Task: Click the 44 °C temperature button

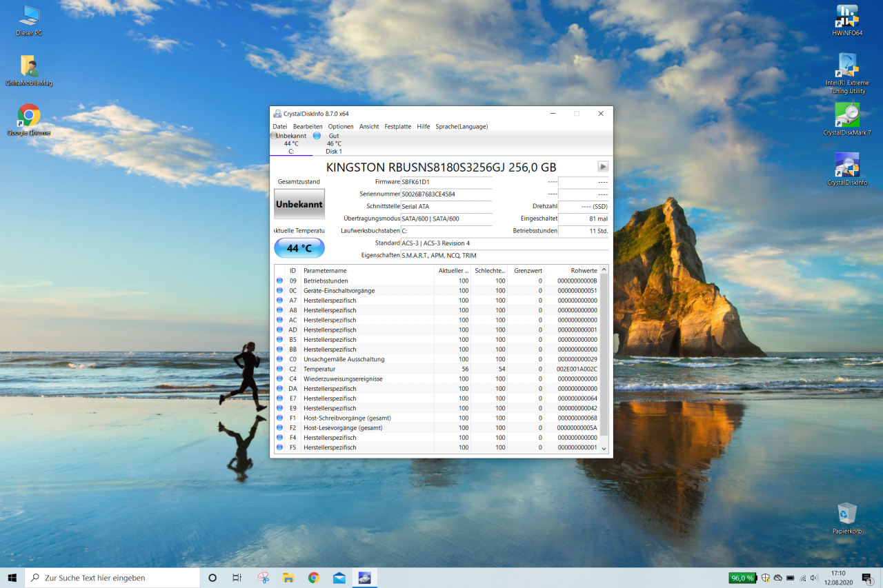Action: (x=299, y=248)
